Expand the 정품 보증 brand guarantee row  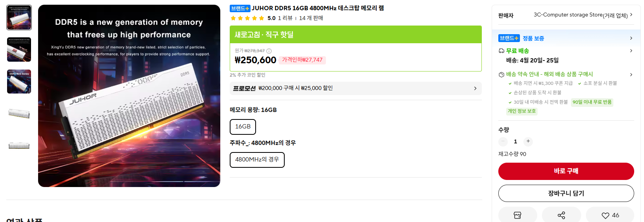pyautogui.click(x=631, y=38)
